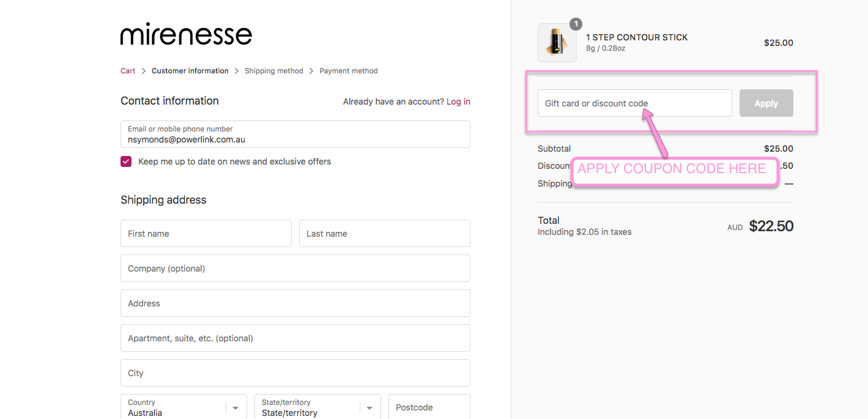Click the 'Shipping address' heading
This screenshot has width=868, height=419.
163,200
